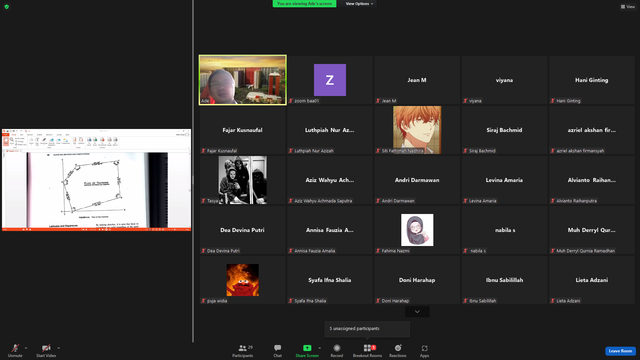Select the Syafa Ifna Shalia participant tile

[330, 280]
